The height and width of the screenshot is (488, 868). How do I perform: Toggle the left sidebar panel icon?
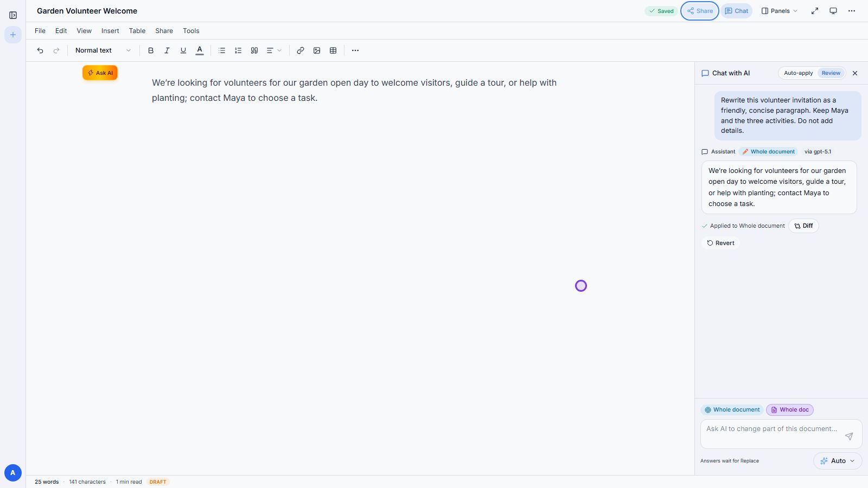pyautogui.click(x=13, y=15)
